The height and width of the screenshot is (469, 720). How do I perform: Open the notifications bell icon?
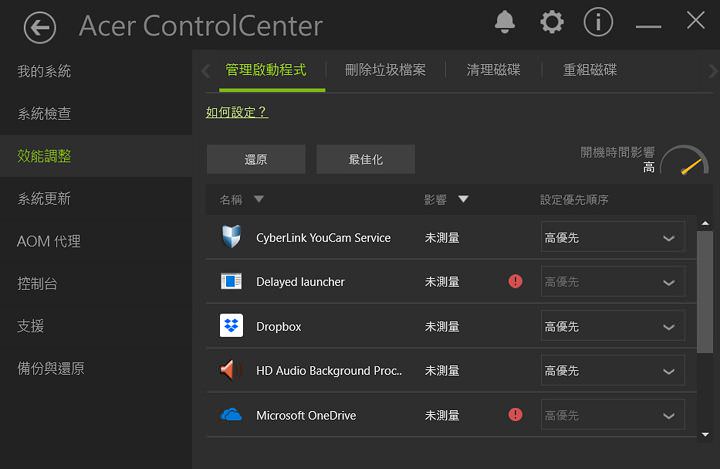pyautogui.click(x=505, y=22)
